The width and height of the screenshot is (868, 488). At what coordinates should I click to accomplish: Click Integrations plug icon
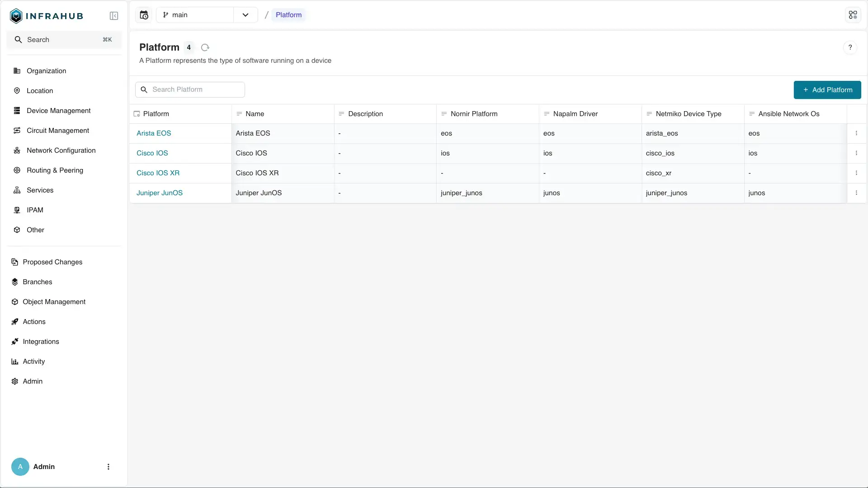[15, 342]
